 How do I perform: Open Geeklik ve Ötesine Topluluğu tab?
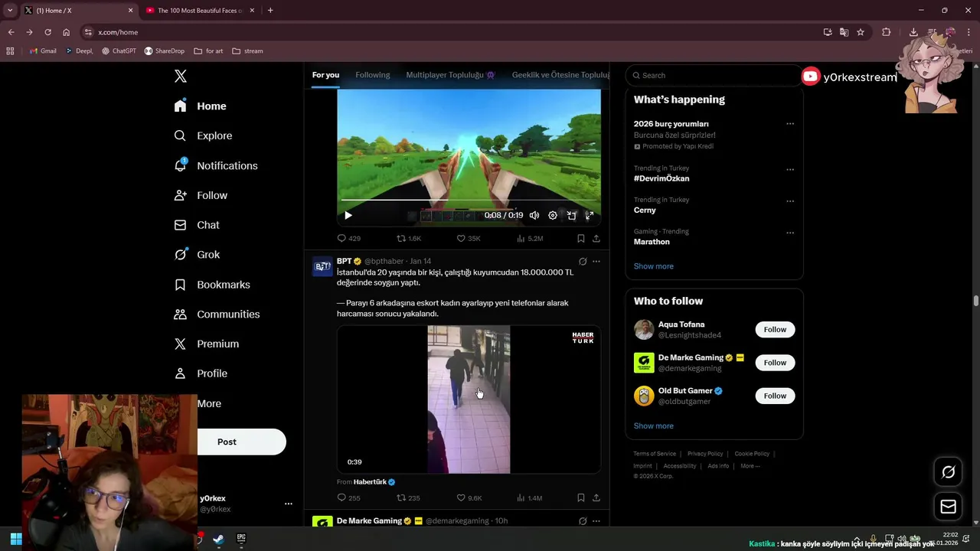pos(560,75)
